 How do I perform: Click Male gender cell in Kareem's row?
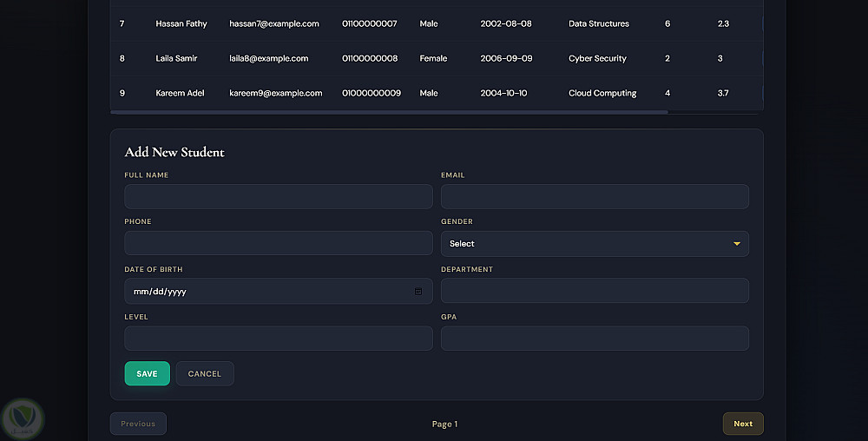tap(429, 93)
